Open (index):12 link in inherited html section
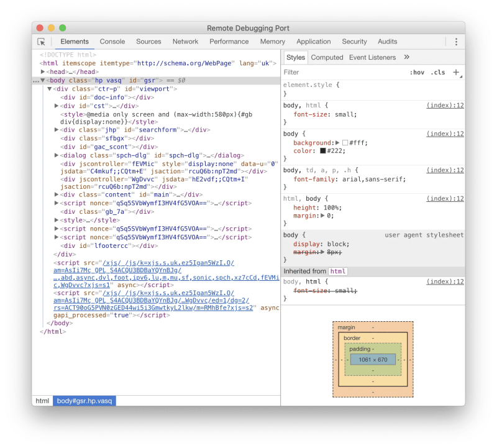 coord(445,281)
